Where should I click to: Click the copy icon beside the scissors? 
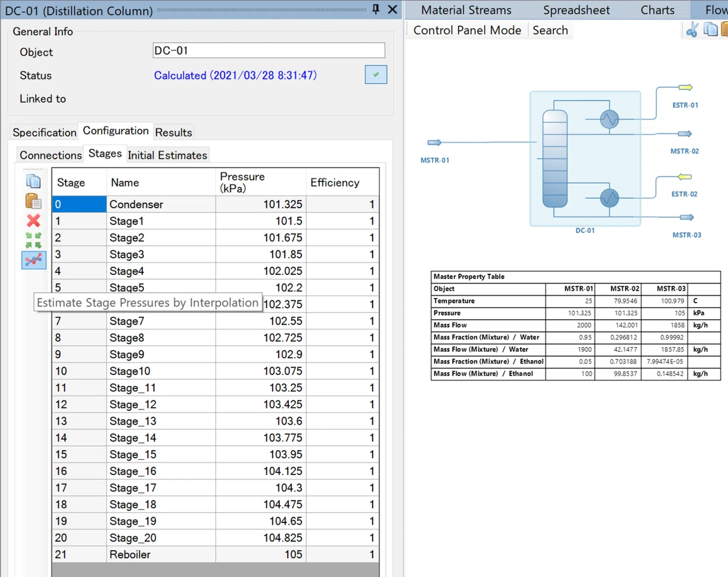click(710, 30)
